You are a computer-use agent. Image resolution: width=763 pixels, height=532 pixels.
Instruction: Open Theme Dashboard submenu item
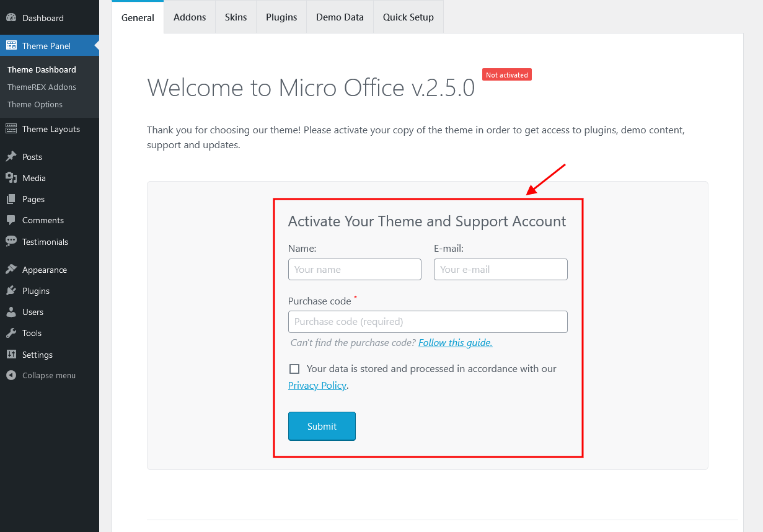pos(42,69)
